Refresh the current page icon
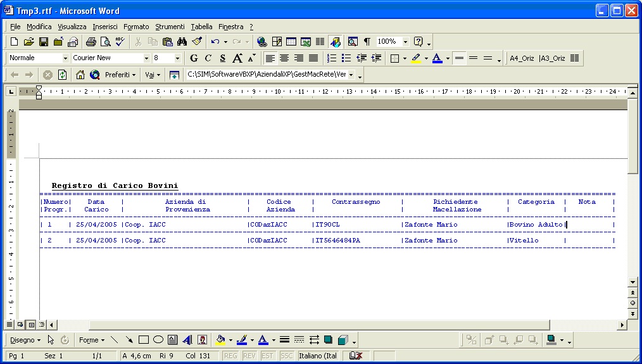 [x=62, y=75]
